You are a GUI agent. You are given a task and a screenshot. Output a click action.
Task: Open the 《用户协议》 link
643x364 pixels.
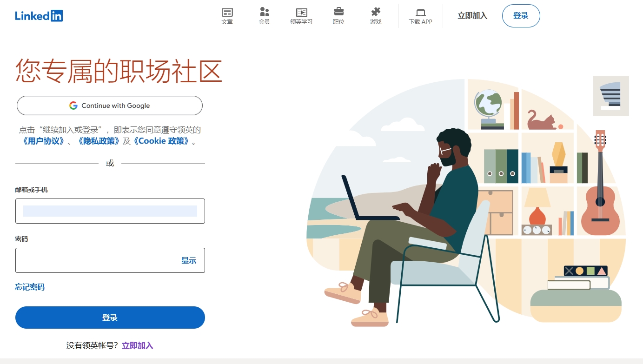(x=43, y=141)
